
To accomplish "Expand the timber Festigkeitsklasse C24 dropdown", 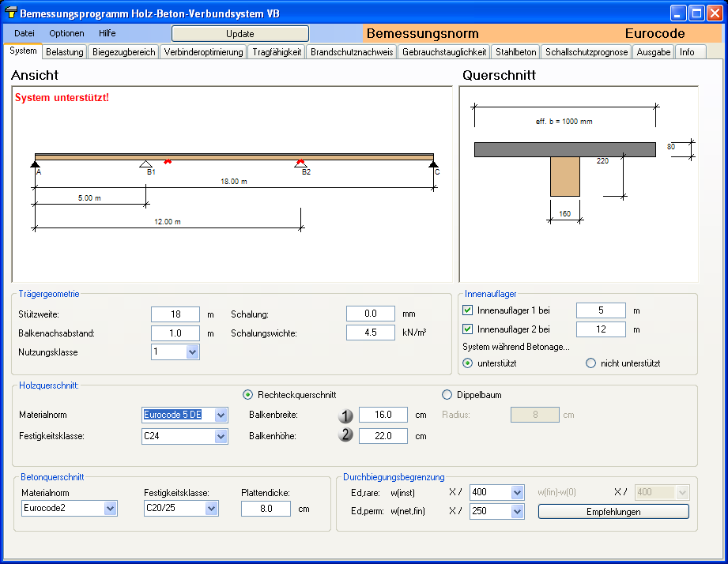I will (221, 436).
